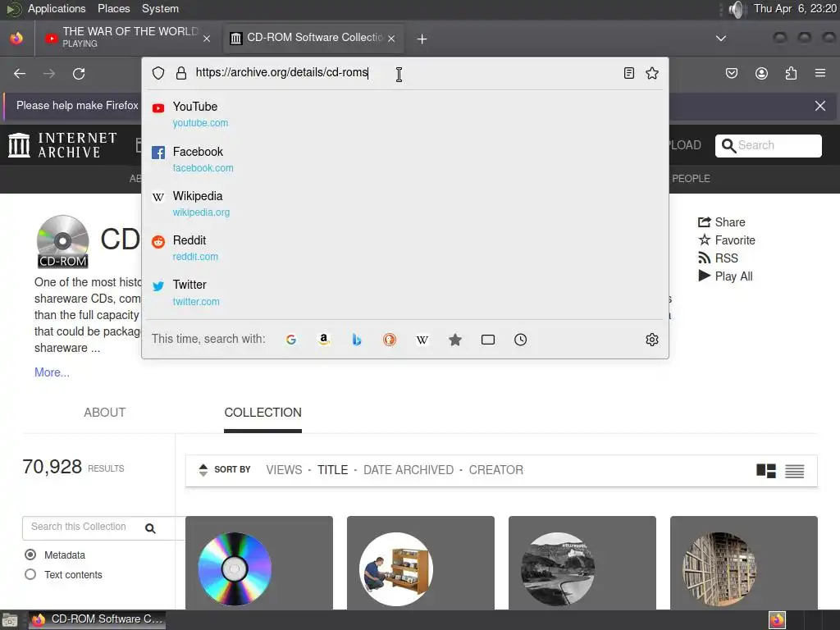
Task: Click the Internet Archive logo
Action: pyautogui.click(x=62, y=145)
